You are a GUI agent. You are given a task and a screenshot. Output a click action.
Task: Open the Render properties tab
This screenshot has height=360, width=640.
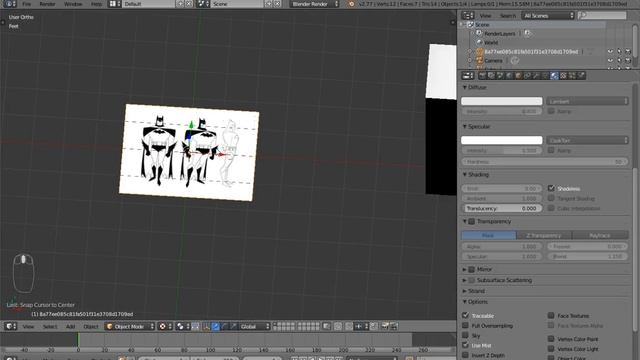click(482, 76)
